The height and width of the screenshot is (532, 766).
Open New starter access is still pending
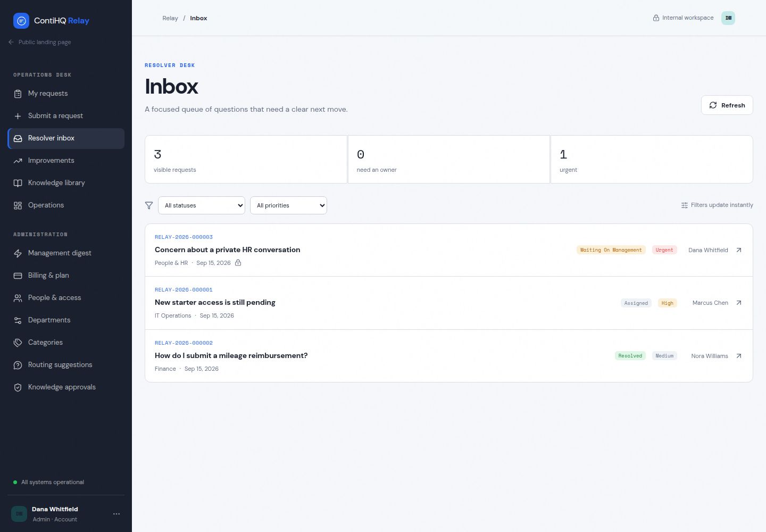[x=215, y=302]
